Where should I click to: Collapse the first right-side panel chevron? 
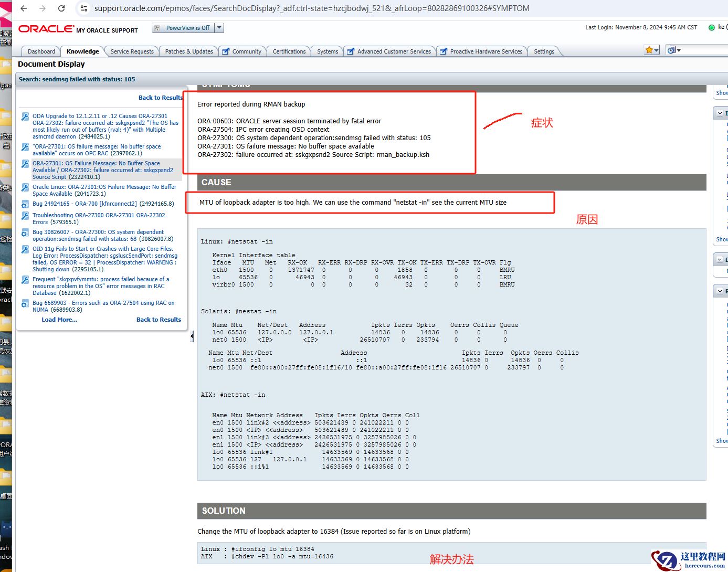coord(720,113)
